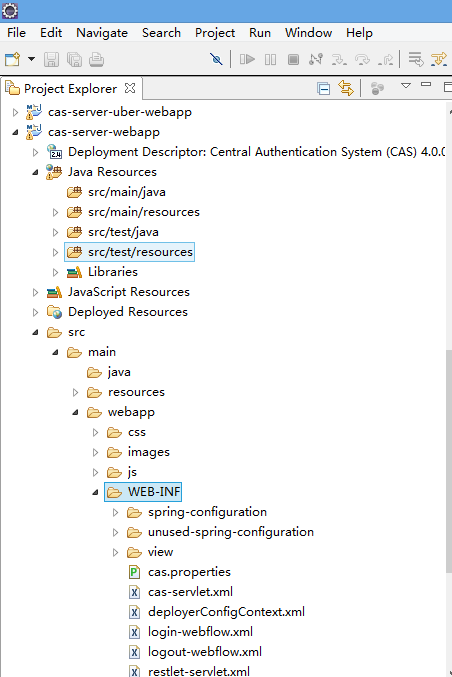This screenshot has height=677, width=452.
Task: Expand the JavaScript Resources node
Action: pyautogui.click(x=35, y=292)
